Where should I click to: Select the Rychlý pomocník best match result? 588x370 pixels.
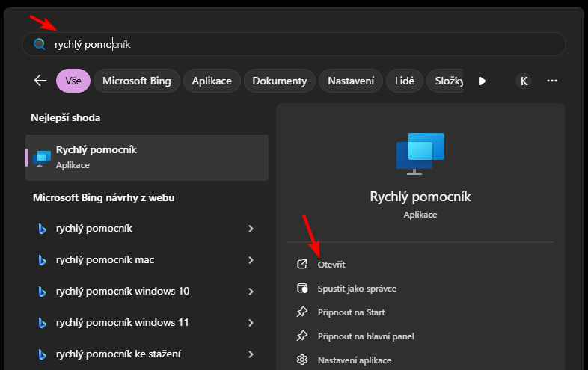(x=147, y=157)
